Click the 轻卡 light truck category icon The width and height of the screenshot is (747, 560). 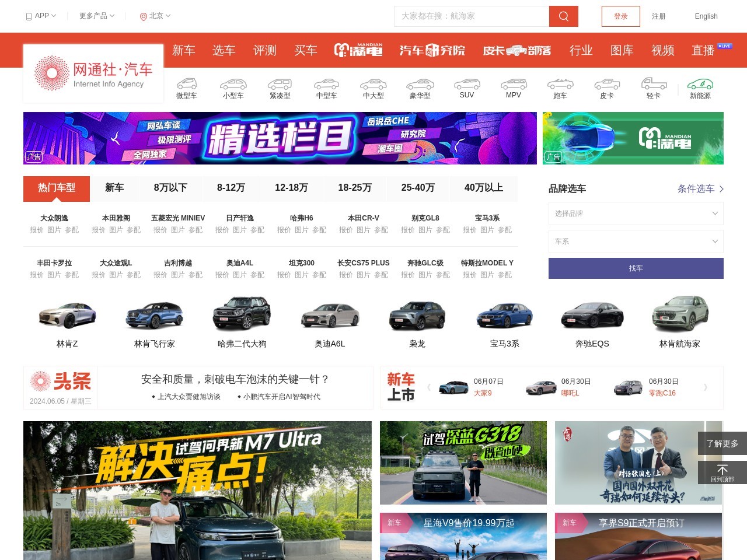click(x=653, y=85)
